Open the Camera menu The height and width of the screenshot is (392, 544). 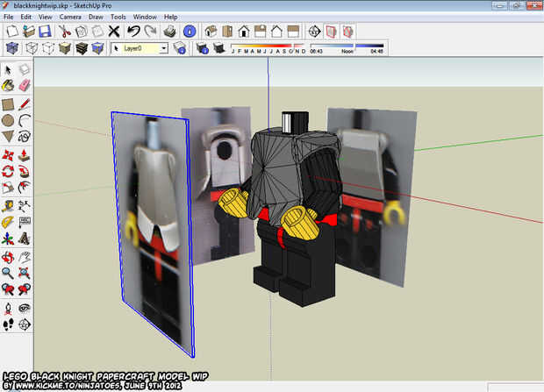(70, 17)
